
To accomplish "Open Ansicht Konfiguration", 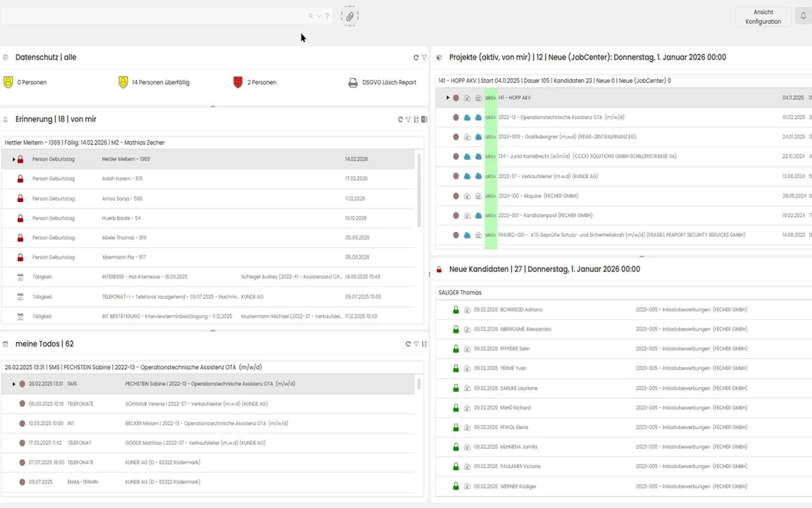I will pos(763,17).
